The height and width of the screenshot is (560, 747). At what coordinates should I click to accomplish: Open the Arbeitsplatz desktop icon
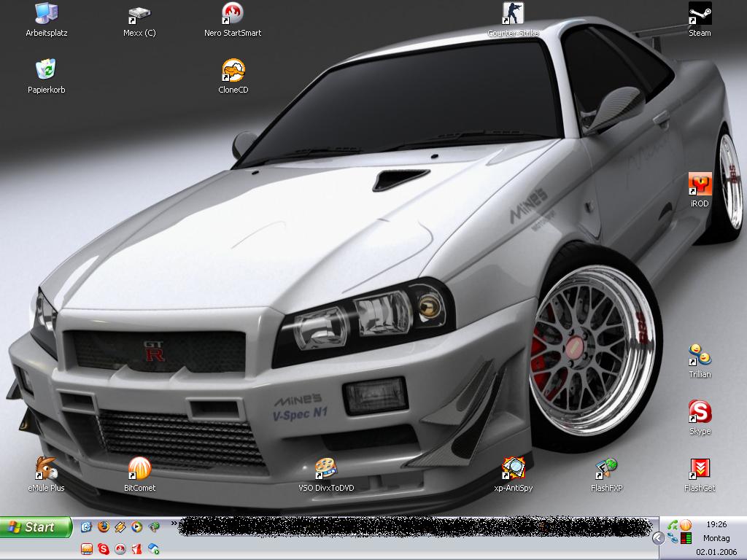click(46, 13)
